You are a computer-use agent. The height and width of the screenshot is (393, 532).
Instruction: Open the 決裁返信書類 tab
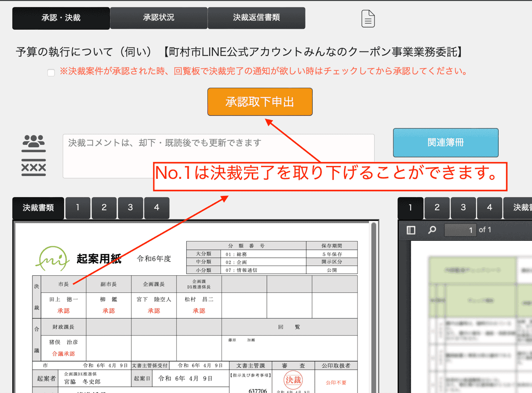[256, 18]
